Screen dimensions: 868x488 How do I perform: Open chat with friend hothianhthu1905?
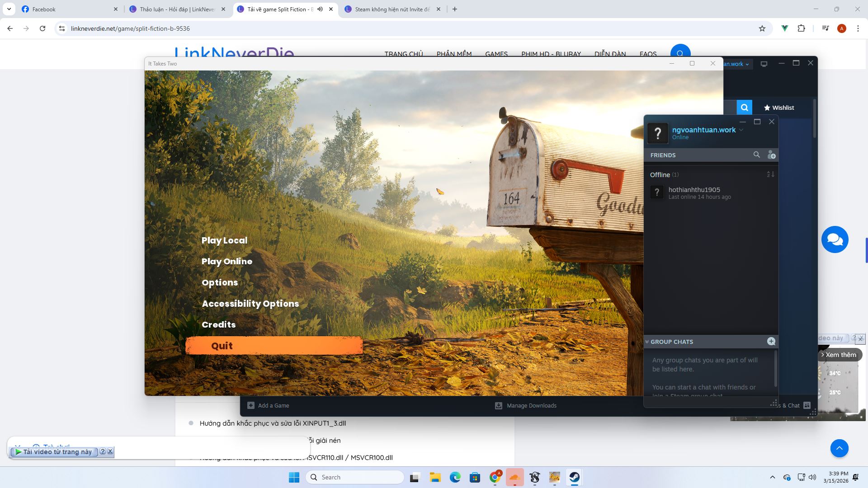click(694, 192)
